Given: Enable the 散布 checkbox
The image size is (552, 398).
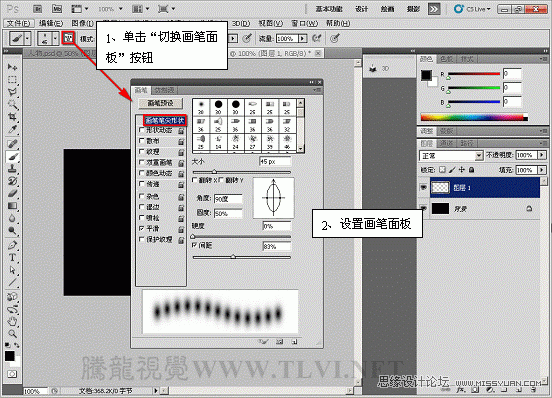Looking at the screenshot, I should pyautogui.click(x=142, y=141).
